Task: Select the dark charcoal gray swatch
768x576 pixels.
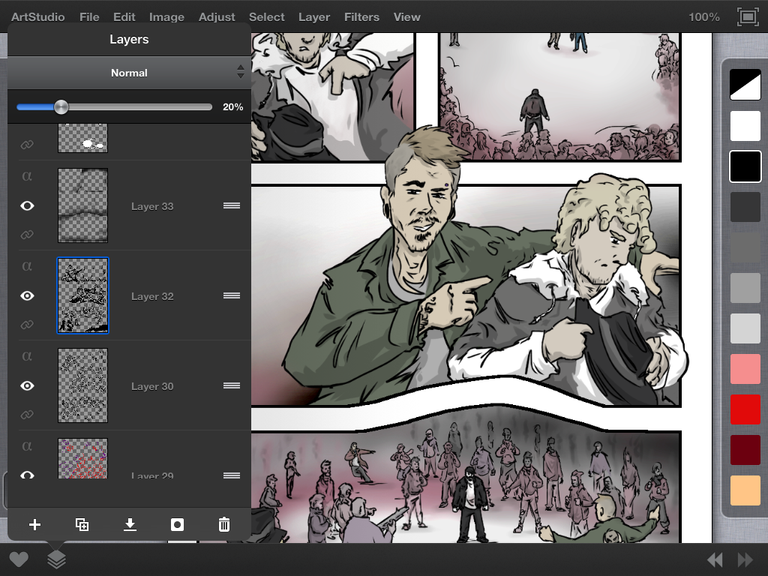Action: coord(745,207)
